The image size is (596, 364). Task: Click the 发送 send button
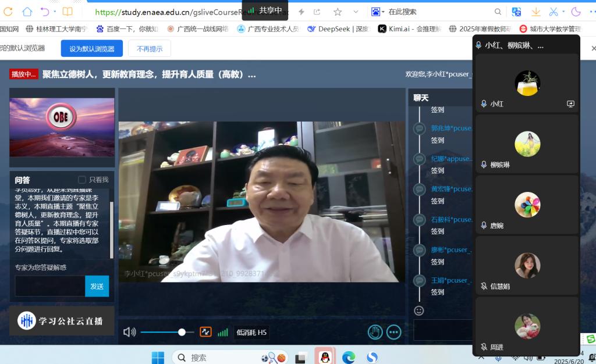[x=97, y=286]
